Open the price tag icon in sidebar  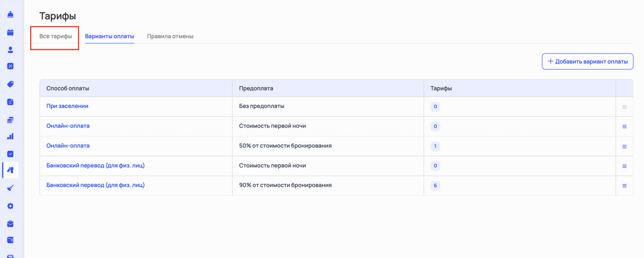(x=10, y=84)
